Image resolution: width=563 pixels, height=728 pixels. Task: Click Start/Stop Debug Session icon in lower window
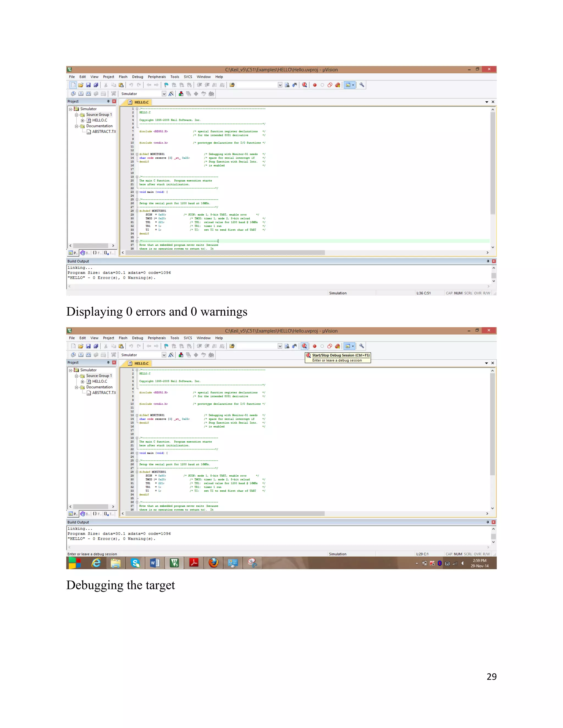(x=304, y=346)
